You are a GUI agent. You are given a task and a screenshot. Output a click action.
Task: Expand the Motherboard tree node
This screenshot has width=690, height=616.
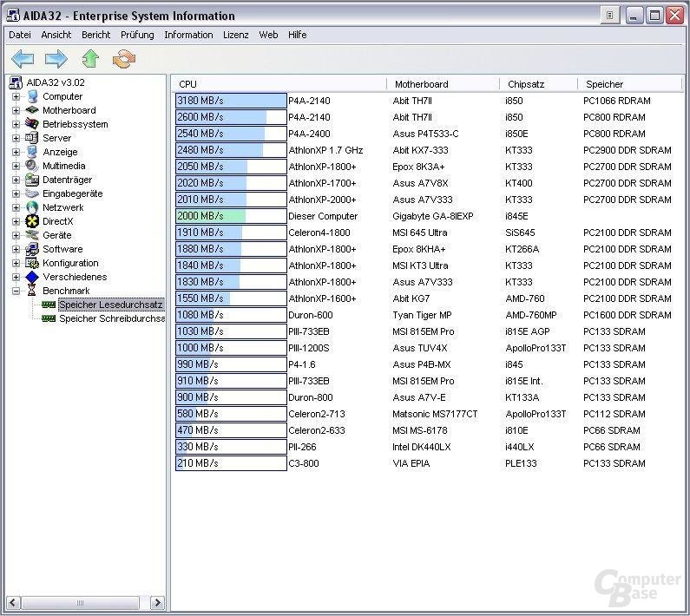(x=16, y=110)
